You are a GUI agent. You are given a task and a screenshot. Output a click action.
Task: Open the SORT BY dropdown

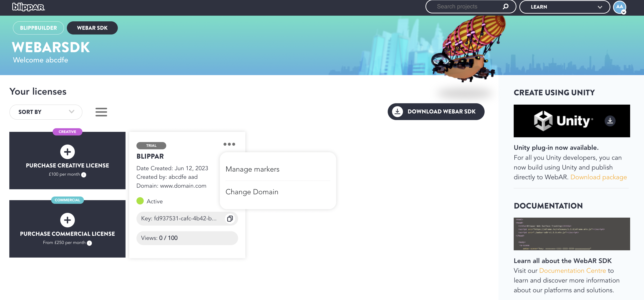pyautogui.click(x=46, y=112)
